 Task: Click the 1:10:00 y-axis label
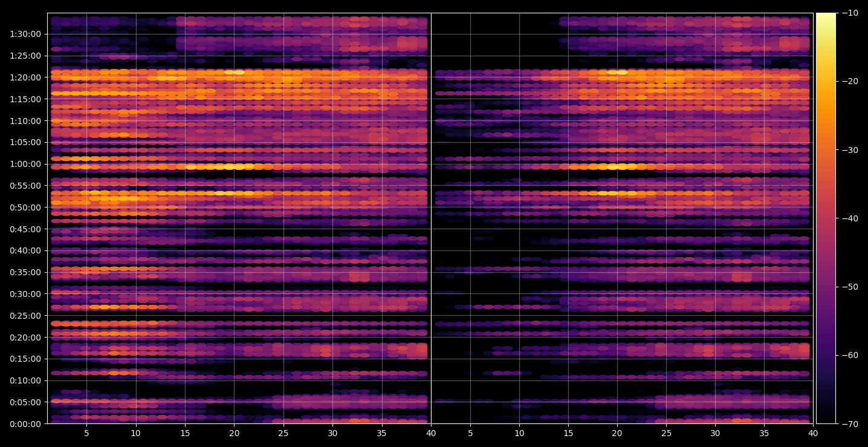coord(25,121)
